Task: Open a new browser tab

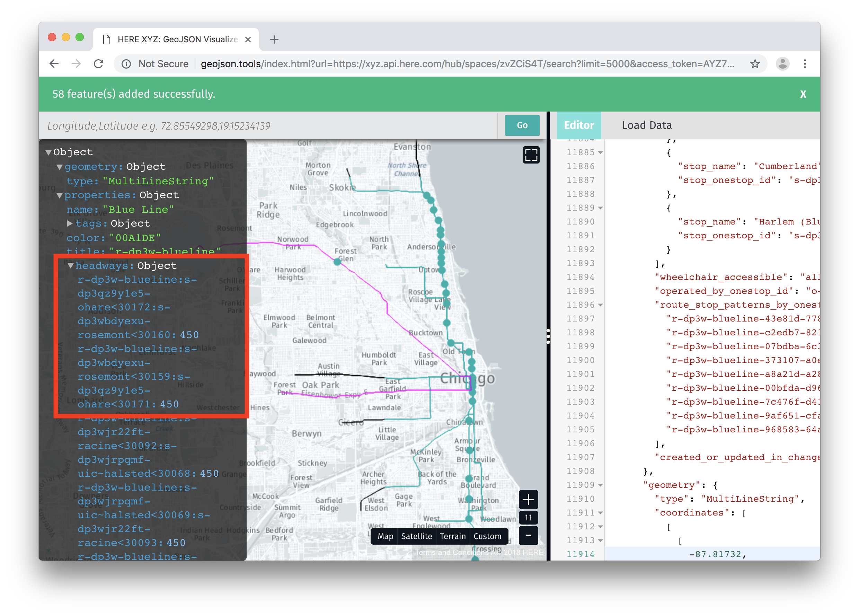Action: tap(274, 39)
